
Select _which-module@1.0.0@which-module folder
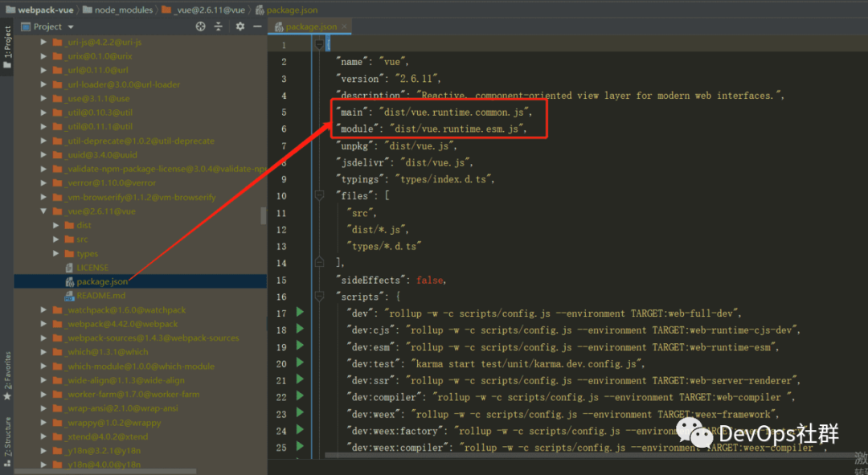pyautogui.click(x=141, y=366)
